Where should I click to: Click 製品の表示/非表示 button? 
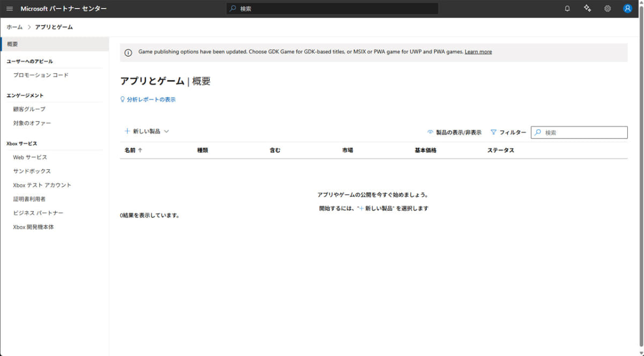[x=454, y=132]
